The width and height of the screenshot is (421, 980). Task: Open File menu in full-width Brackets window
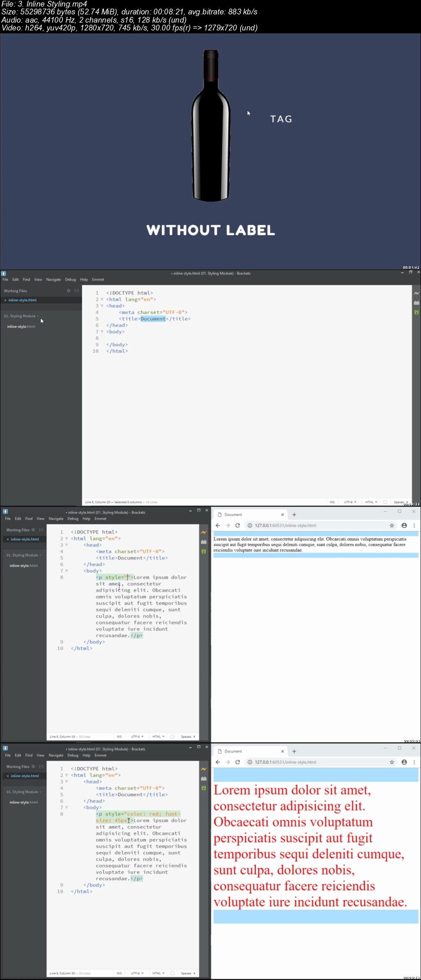tap(5, 279)
